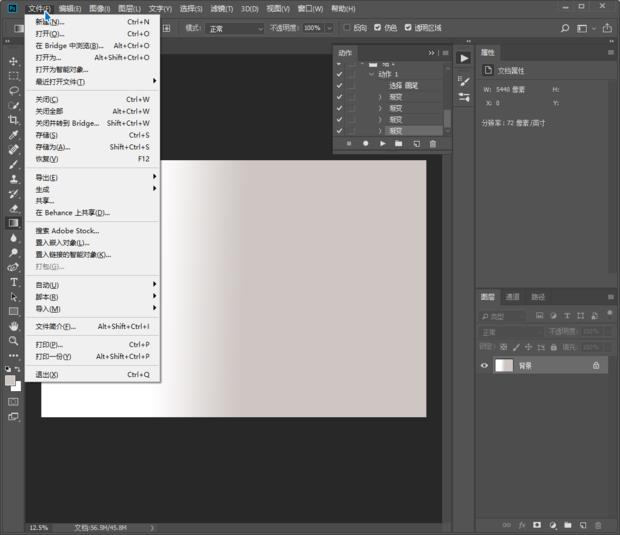Click the Hand tool icon
Screen dimensions: 620x535
coord(14,326)
